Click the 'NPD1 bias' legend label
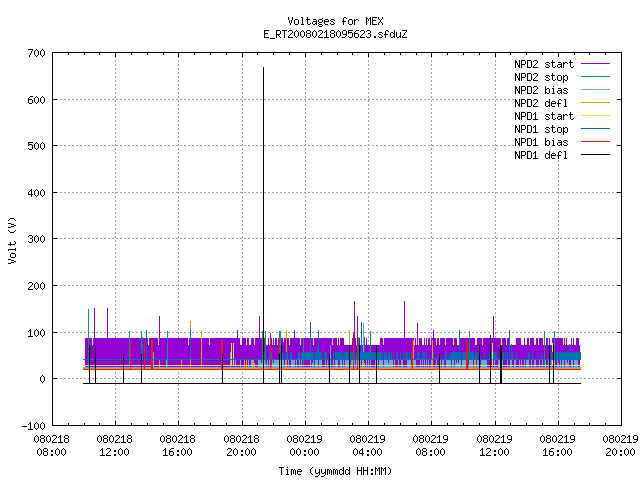Viewport: 640px width, 480px height. 541,142
